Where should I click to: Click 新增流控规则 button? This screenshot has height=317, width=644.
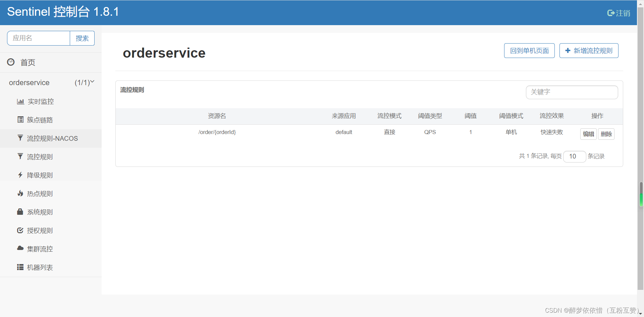pos(589,51)
